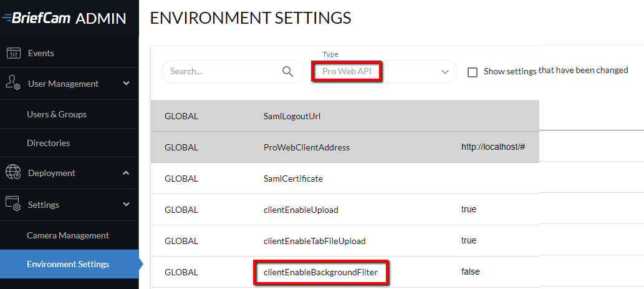Click the true value of clientEnableTabFileUpload

469,240
